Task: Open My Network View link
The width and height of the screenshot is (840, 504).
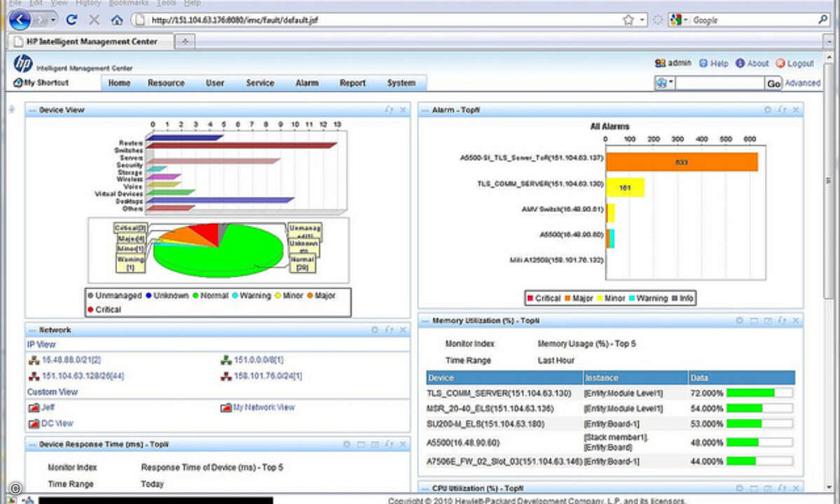Action: click(x=264, y=407)
